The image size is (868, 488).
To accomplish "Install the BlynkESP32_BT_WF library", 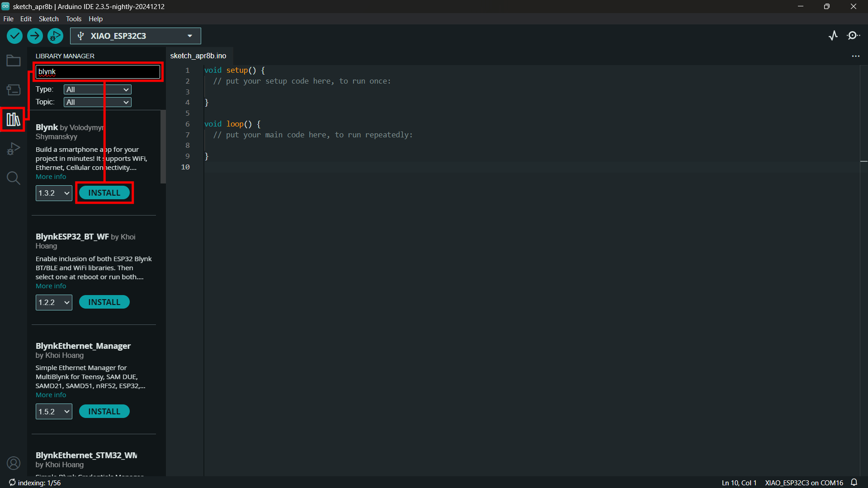I will [104, 302].
